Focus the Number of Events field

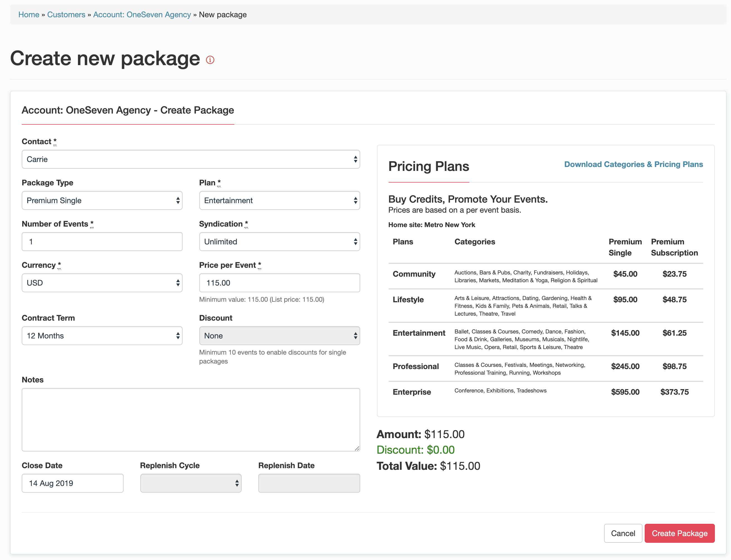102,242
